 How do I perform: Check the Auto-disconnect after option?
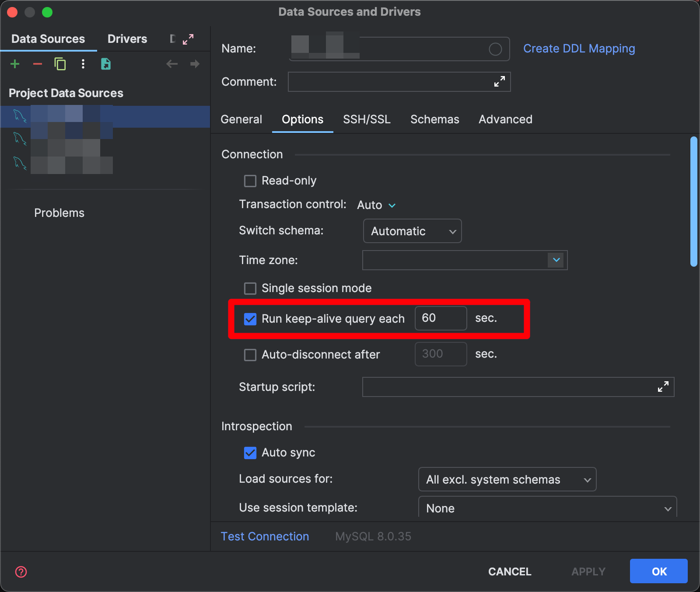click(x=250, y=355)
